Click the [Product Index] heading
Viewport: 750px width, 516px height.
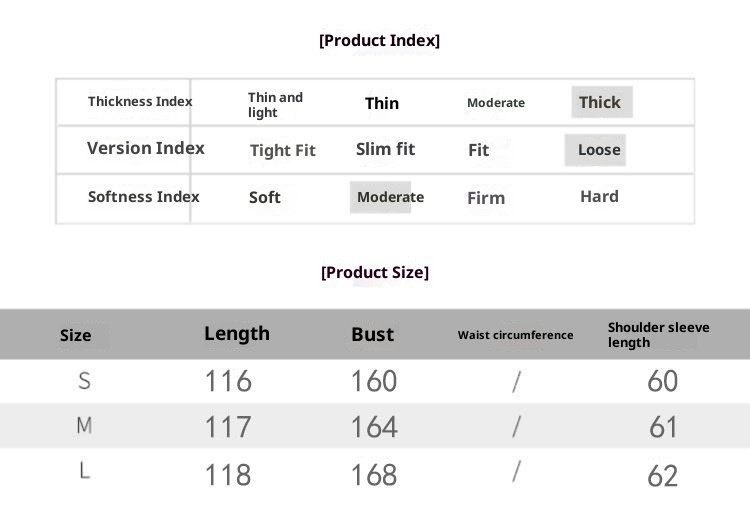tap(379, 41)
